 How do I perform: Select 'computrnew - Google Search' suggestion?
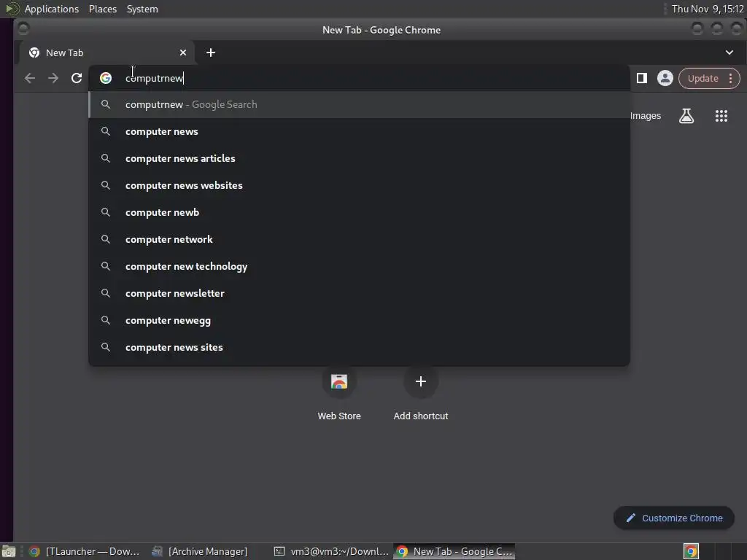359,104
